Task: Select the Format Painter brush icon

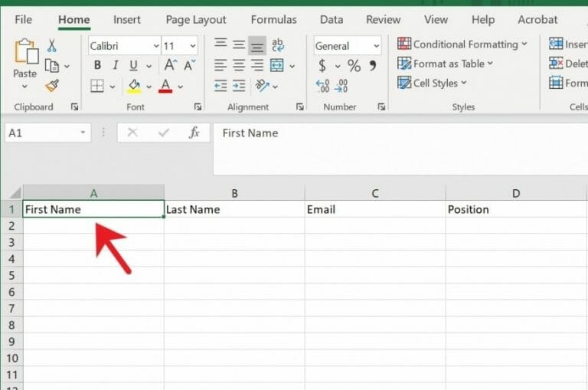Action: pyautogui.click(x=52, y=85)
